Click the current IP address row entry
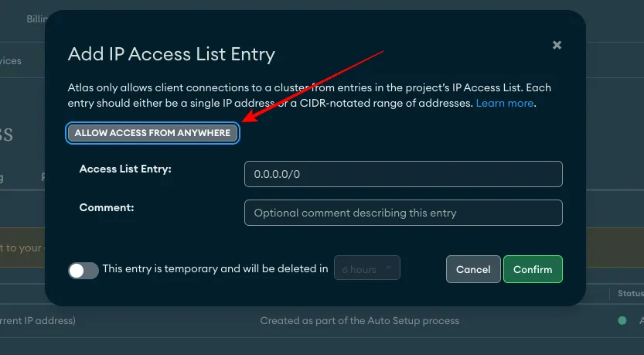Viewport: 644px width, 355px height. point(38,320)
